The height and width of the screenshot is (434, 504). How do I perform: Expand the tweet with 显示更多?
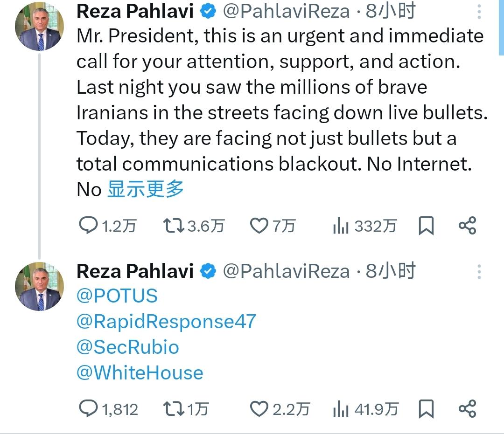pos(146,189)
